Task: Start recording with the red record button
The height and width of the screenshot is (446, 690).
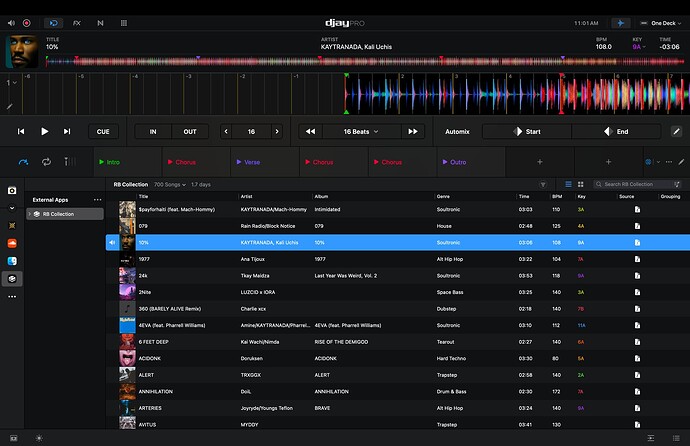Action: [x=27, y=23]
